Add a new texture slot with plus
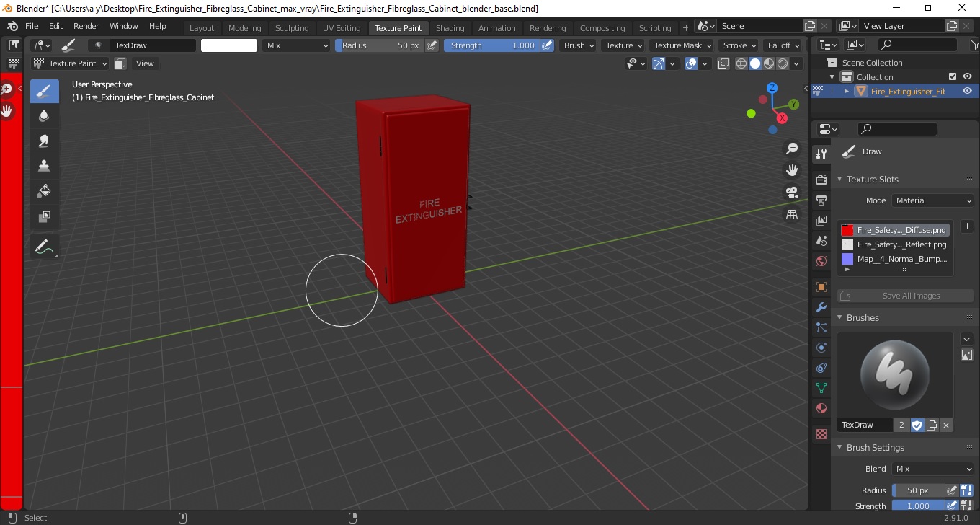This screenshot has height=525, width=980. tap(967, 226)
